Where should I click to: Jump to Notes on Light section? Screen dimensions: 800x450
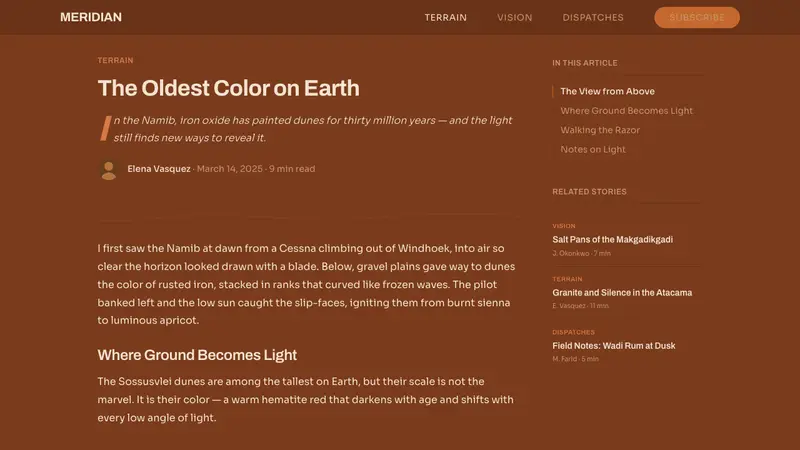(593, 149)
